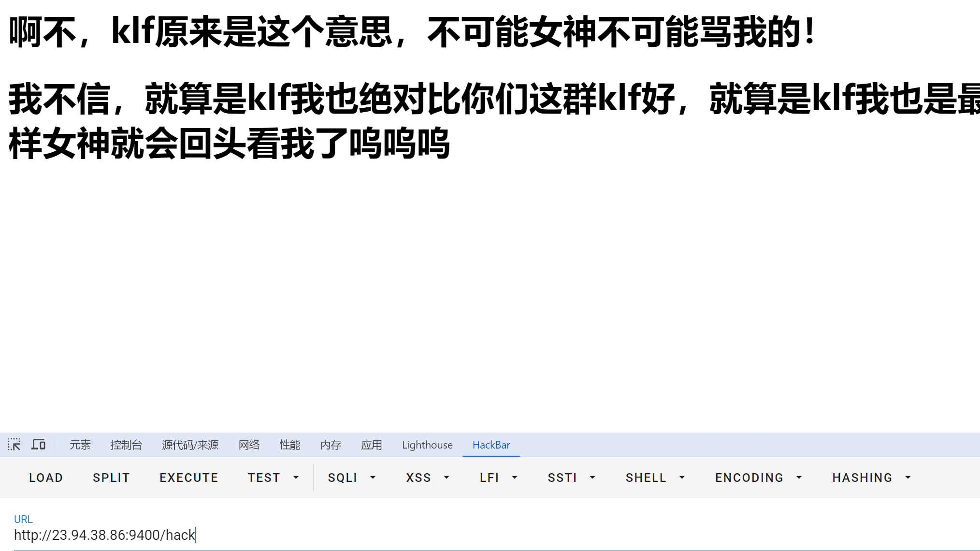Open the Lighthouse panel
Image resolution: width=980 pixels, height=551 pixels.
point(427,445)
